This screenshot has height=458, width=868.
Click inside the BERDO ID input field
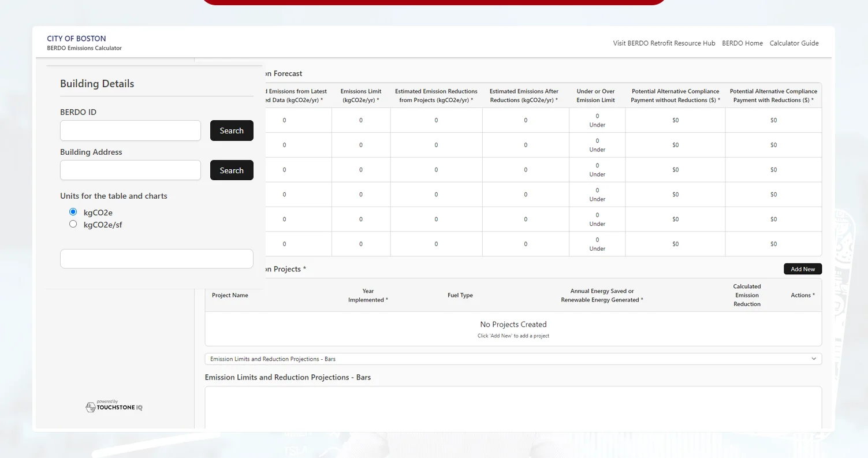click(130, 131)
